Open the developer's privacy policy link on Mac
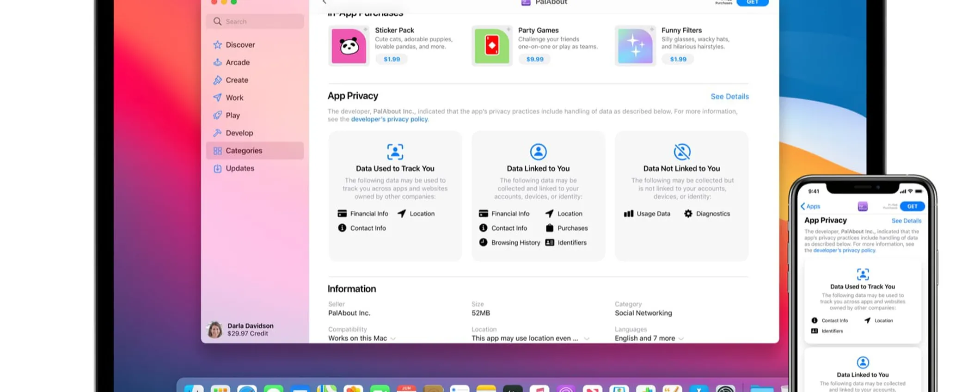 tap(389, 119)
